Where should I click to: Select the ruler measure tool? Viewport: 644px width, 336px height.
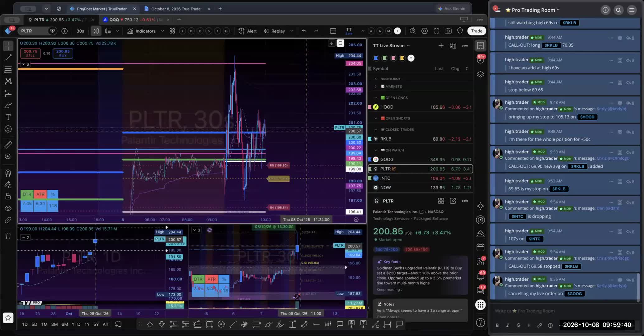pyautogui.click(x=8, y=144)
